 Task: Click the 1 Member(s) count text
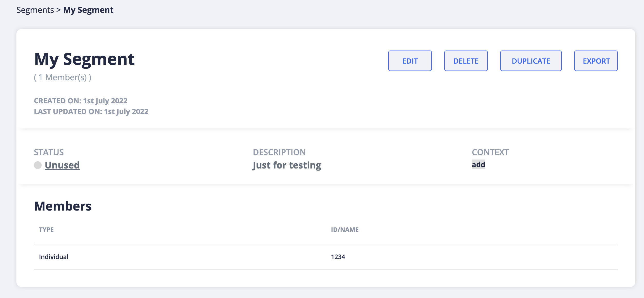pos(62,77)
